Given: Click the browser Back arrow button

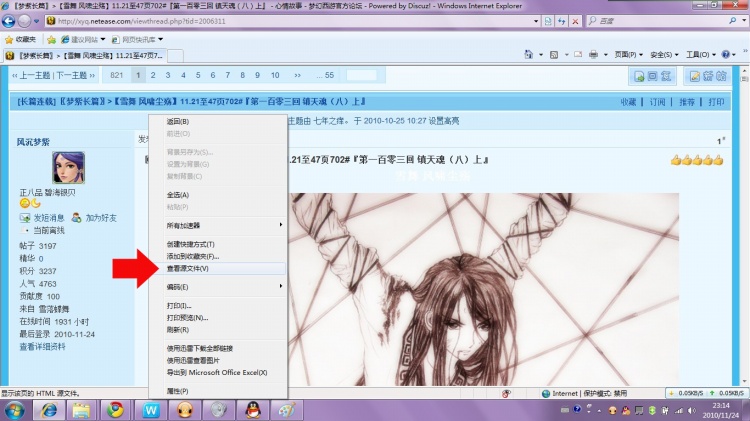Looking at the screenshot, I should 9,21.
